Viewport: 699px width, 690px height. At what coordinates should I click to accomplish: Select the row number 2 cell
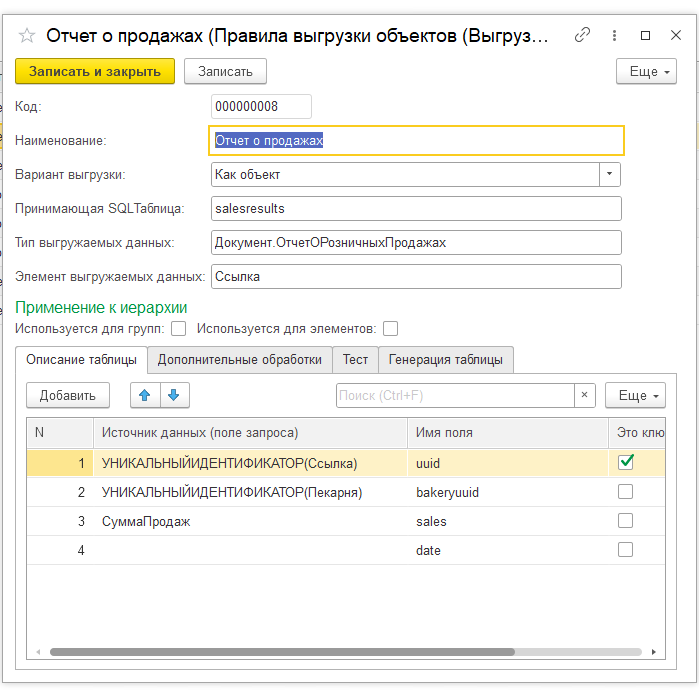(x=60, y=492)
